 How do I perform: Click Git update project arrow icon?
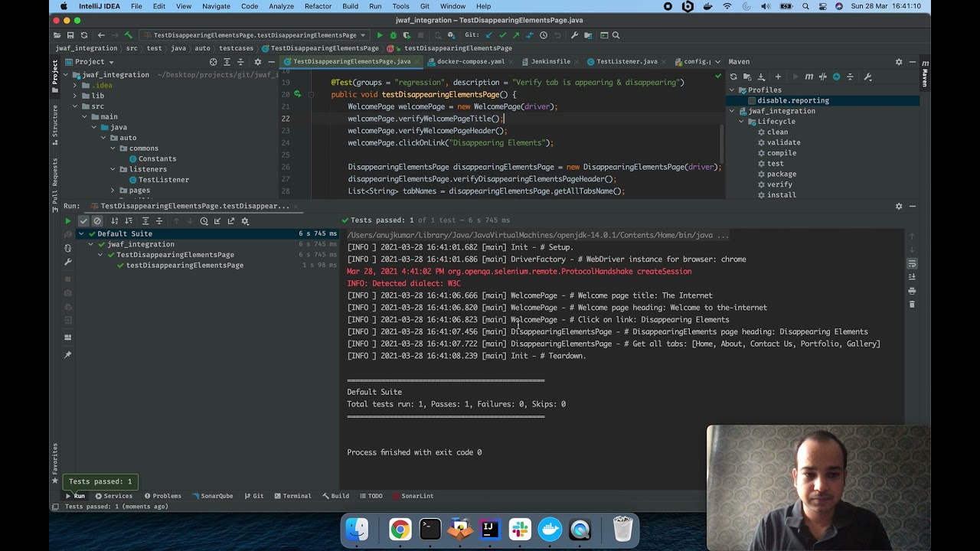pos(488,35)
